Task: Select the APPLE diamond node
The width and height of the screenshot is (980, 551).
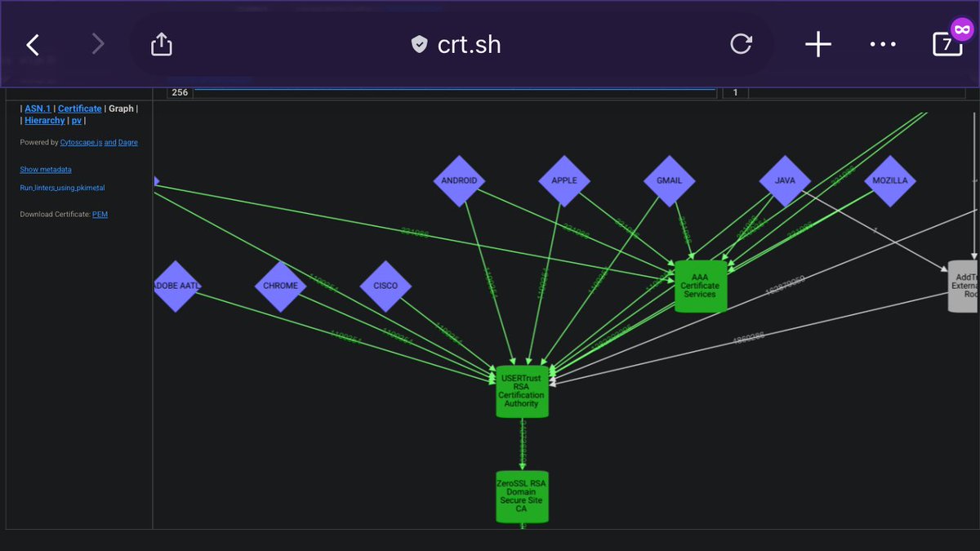Action: (564, 180)
